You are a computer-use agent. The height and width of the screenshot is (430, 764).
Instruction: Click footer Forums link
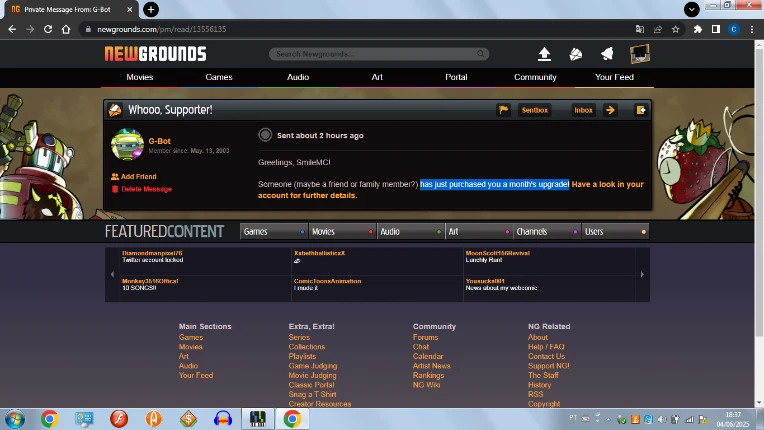click(x=425, y=337)
